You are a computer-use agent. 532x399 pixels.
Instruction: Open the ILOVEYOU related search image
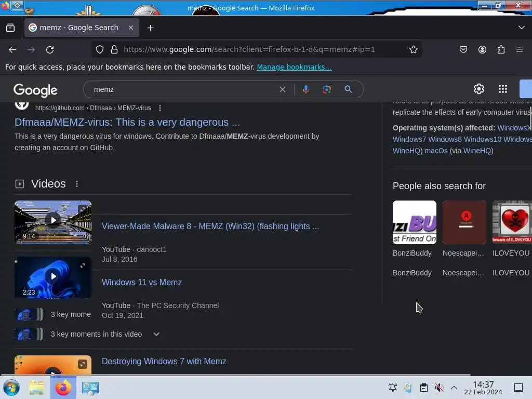[512, 222]
